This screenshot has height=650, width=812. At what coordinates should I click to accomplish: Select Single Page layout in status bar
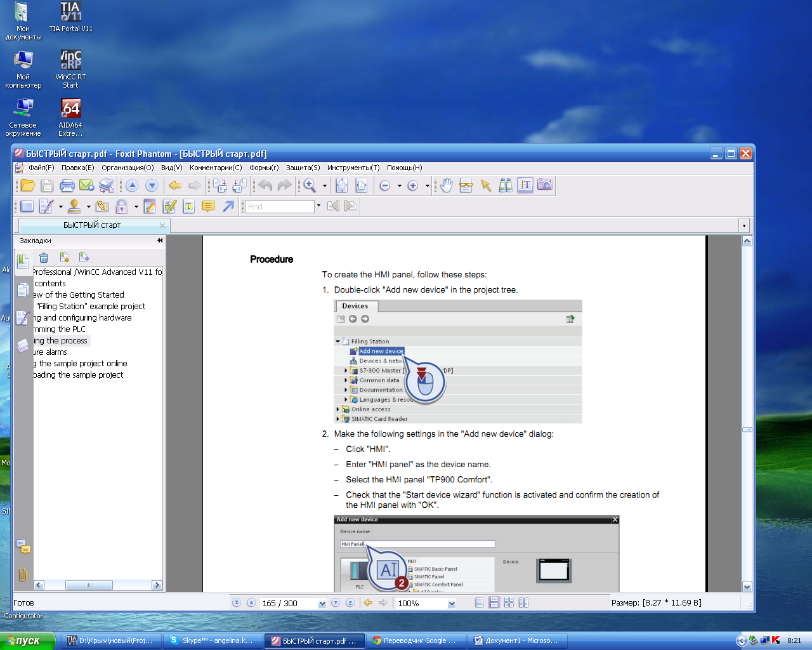[x=480, y=603]
